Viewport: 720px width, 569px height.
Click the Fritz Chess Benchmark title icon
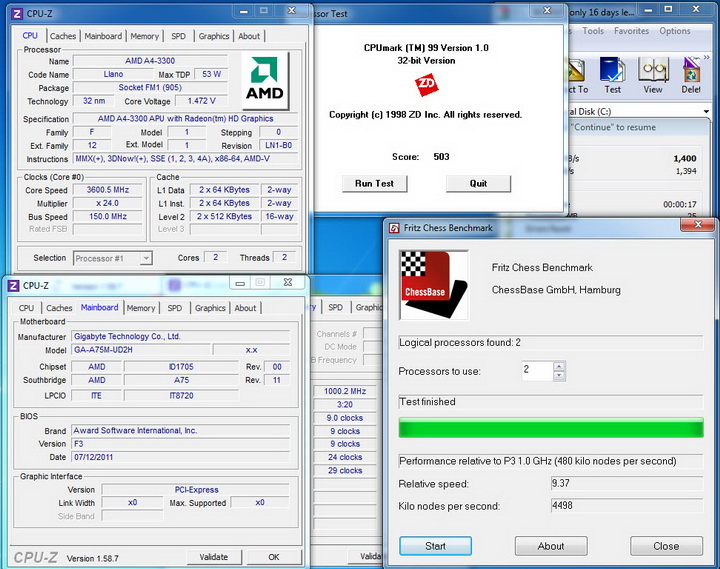pyautogui.click(x=394, y=228)
